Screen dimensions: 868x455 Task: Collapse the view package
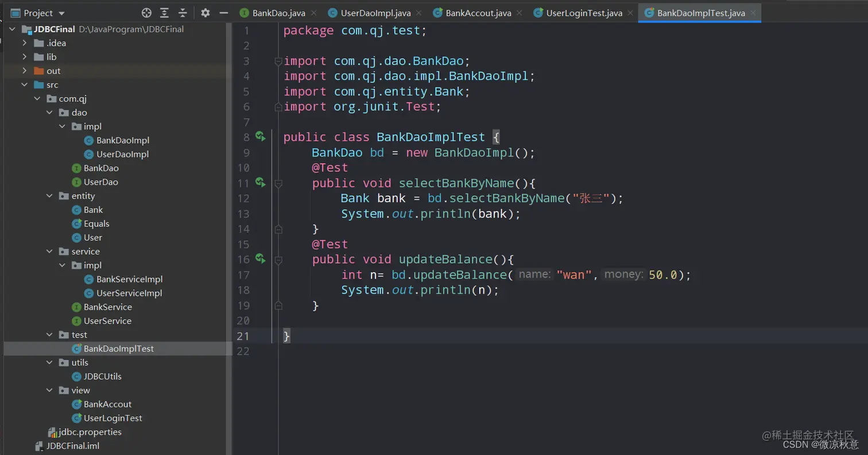click(49, 390)
